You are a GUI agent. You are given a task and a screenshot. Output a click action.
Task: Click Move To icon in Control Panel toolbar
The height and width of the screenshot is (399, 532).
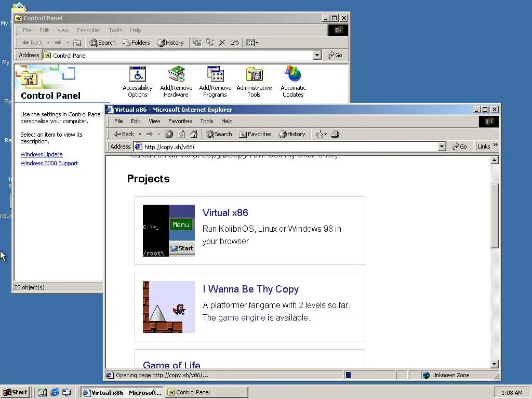coord(197,43)
